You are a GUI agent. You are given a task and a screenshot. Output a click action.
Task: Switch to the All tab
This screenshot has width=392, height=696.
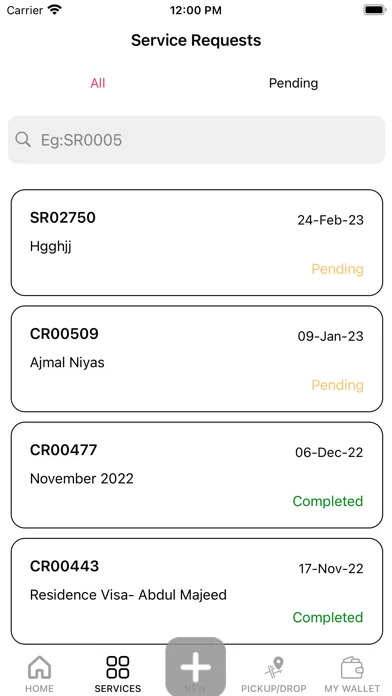coord(98,83)
